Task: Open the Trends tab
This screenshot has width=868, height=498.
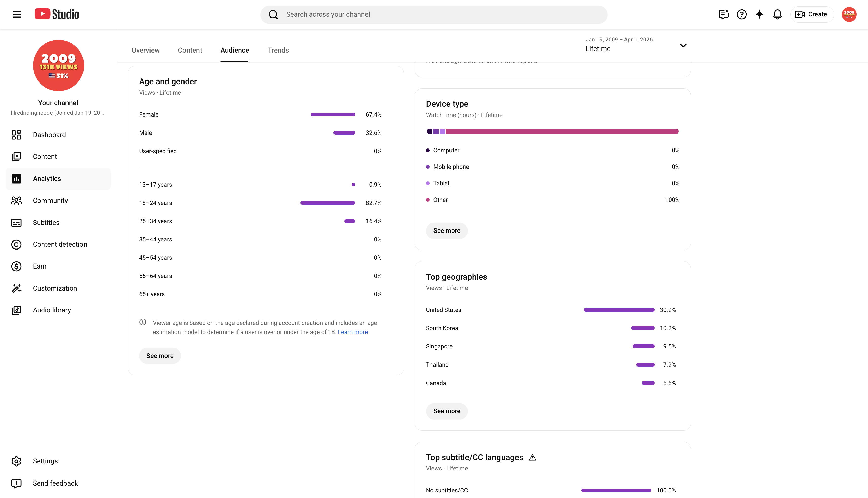Action: click(x=278, y=50)
